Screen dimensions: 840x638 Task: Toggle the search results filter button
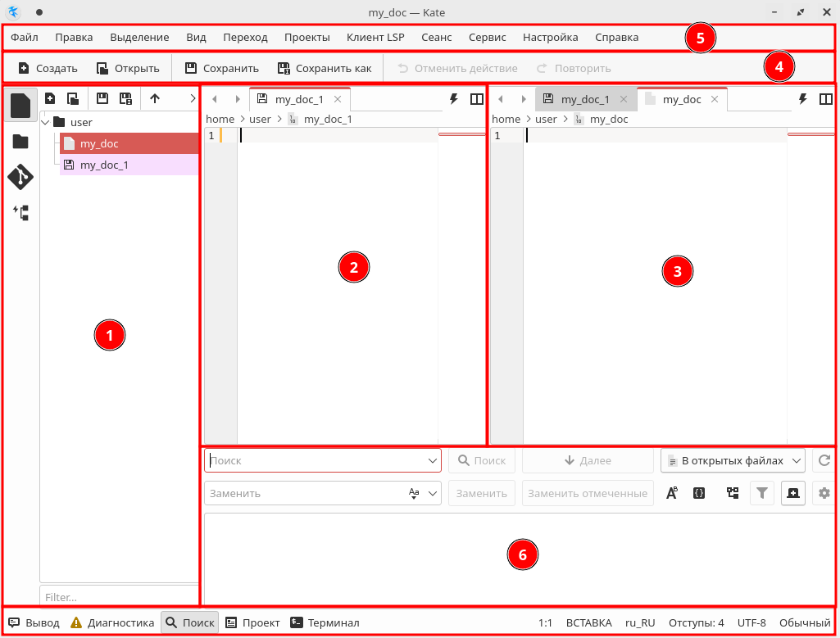[x=762, y=493]
